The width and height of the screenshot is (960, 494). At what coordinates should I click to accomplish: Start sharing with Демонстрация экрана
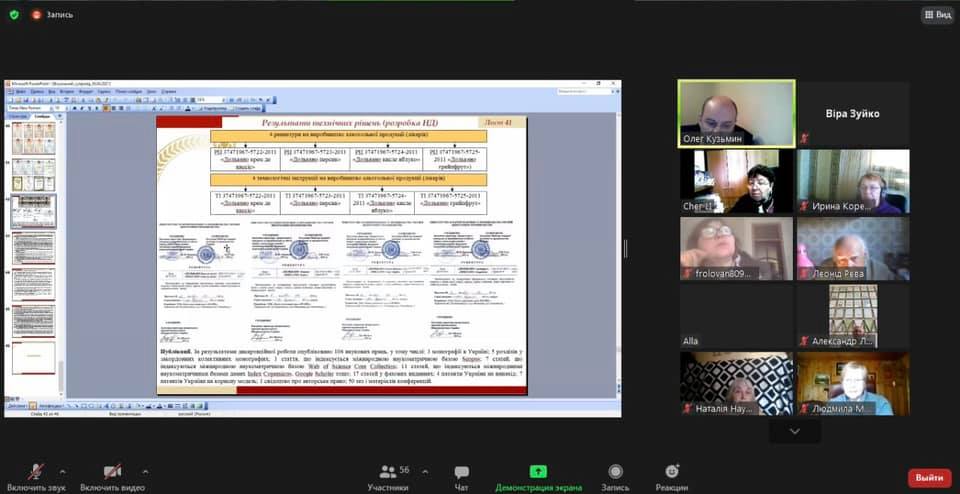coord(538,477)
